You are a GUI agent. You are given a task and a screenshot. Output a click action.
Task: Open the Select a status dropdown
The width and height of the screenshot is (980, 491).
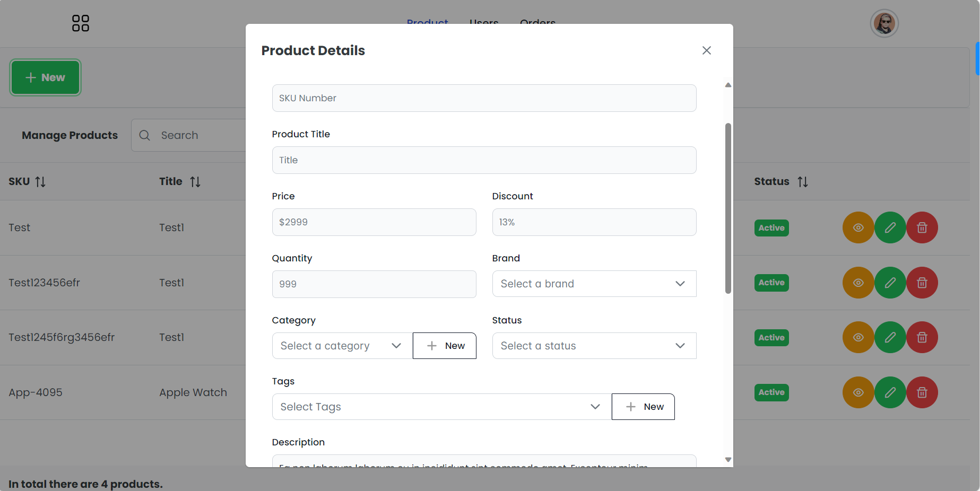pyautogui.click(x=594, y=346)
